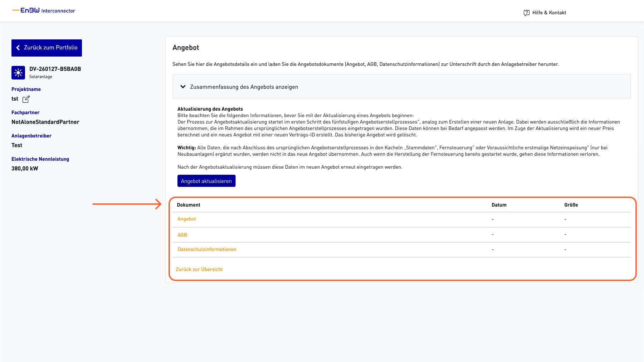The width and height of the screenshot is (644, 362).
Task: Go back via 'Zurück zum Portfolio'
Action: [50, 48]
